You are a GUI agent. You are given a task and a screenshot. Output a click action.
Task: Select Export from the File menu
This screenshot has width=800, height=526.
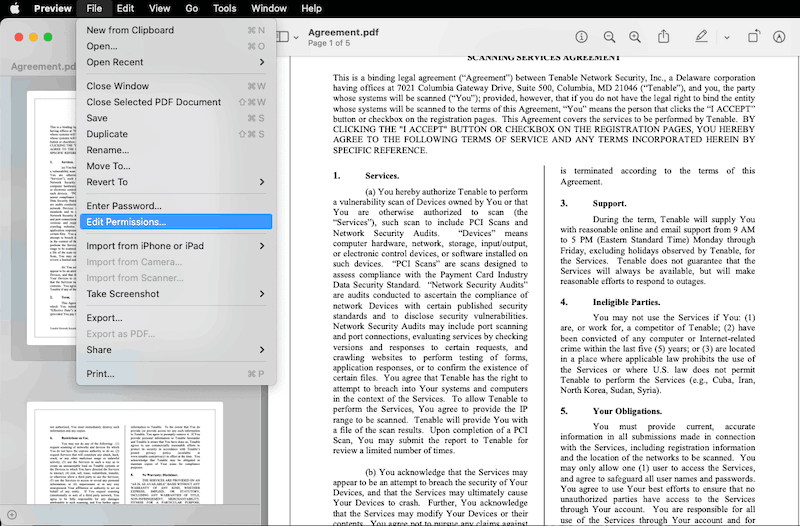(x=104, y=318)
